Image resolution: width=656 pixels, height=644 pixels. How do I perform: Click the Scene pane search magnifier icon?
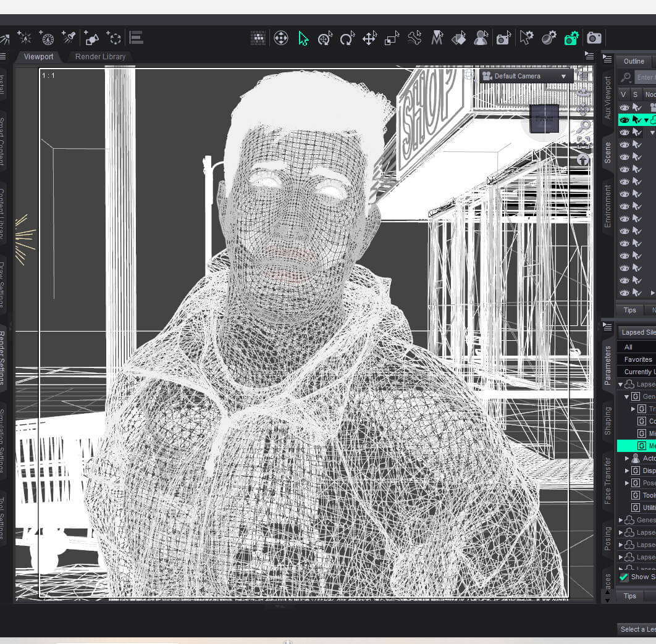(x=626, y=77)
